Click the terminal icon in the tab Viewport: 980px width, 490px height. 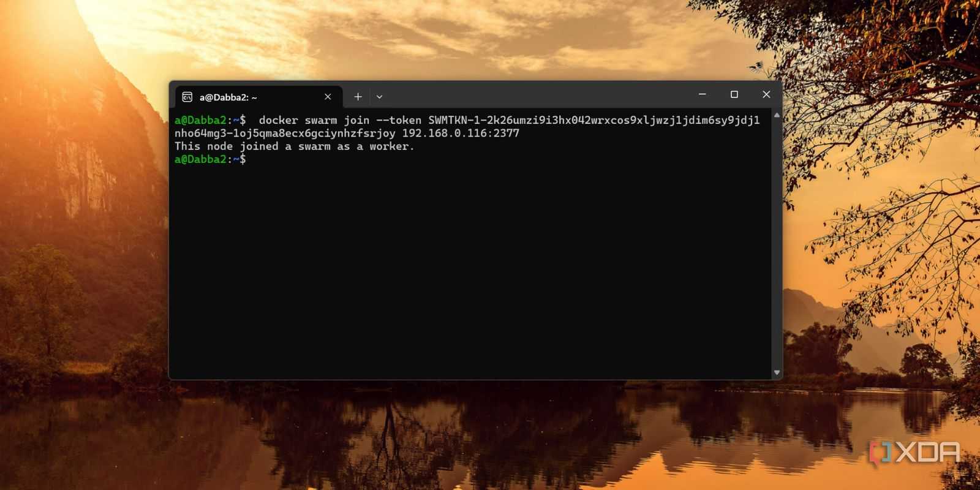click(187, 97)
